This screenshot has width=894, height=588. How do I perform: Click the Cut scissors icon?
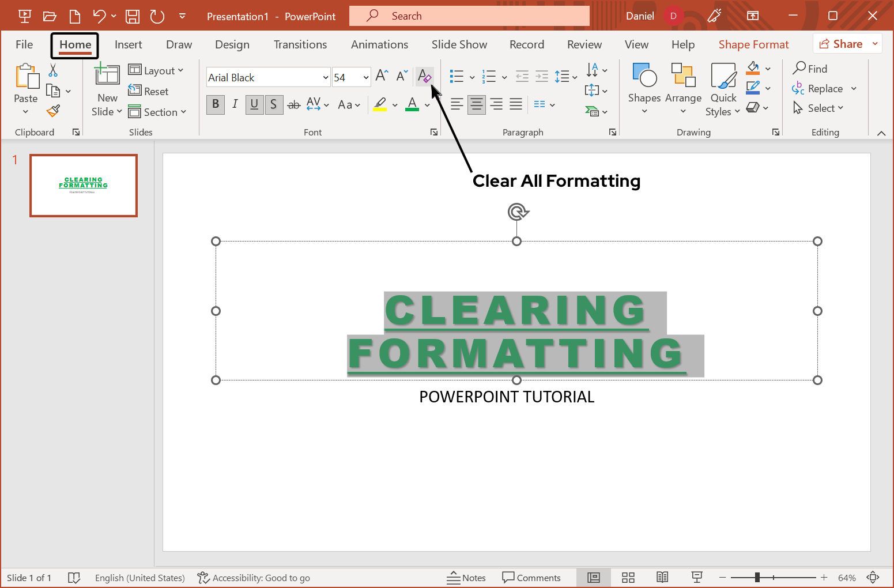52,69
